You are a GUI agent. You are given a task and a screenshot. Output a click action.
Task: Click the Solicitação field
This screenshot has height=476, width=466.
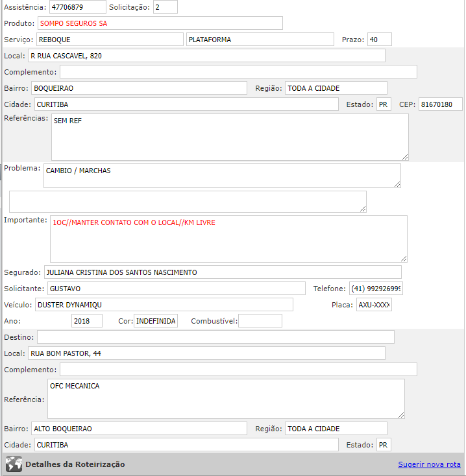(165, 7)
